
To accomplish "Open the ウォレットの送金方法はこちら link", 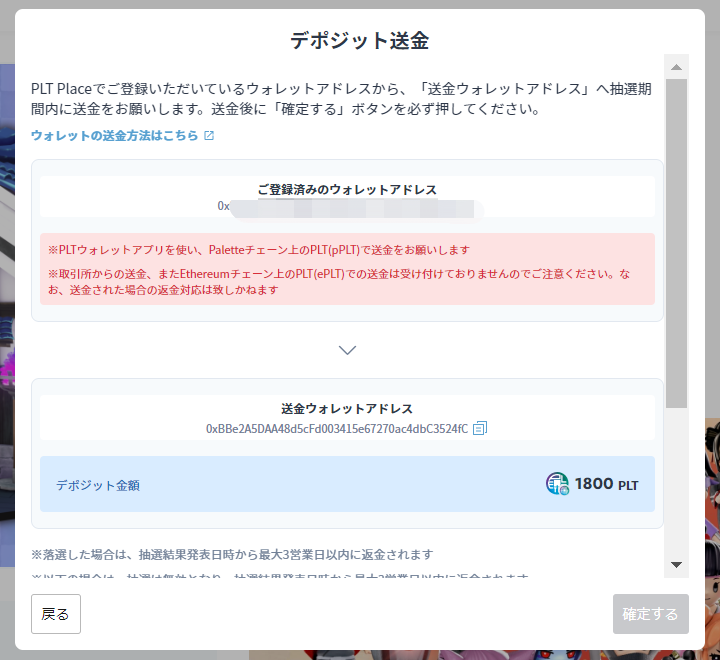I will point(114,135).
